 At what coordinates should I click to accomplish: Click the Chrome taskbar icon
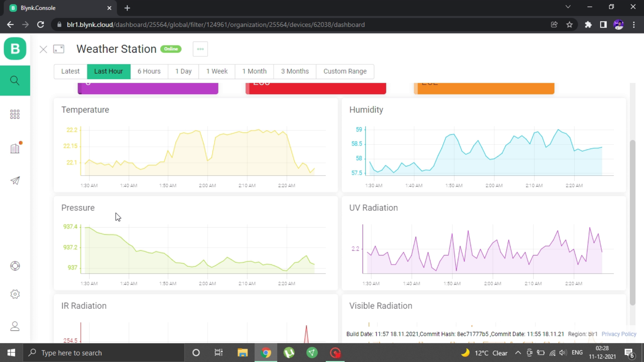(266, 353)
